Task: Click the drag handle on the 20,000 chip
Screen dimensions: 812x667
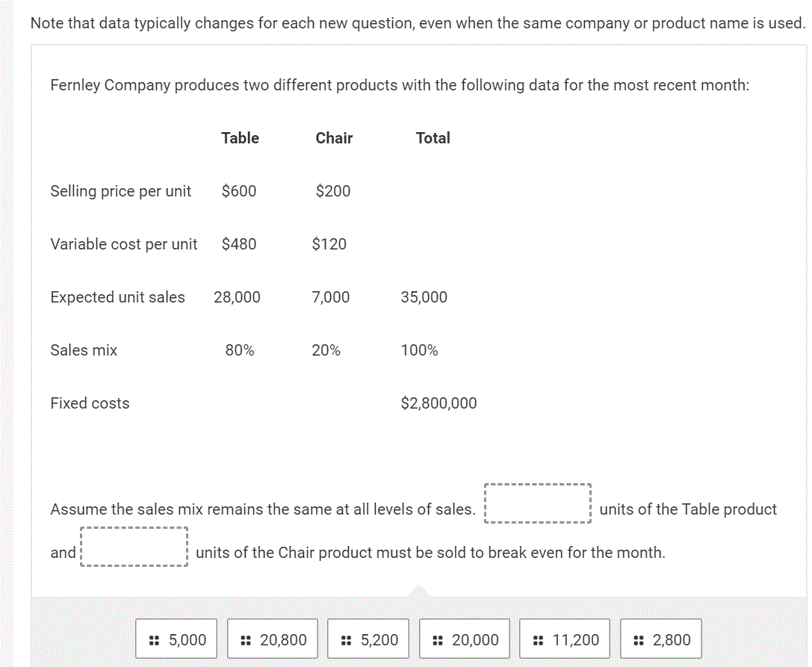Action: 437,639
